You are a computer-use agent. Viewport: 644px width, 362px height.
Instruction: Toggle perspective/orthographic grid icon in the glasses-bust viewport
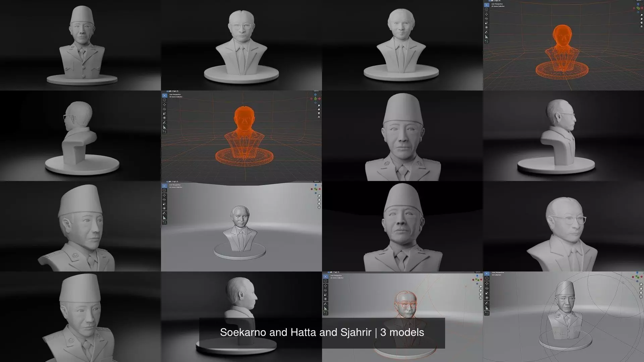point(481,298)
